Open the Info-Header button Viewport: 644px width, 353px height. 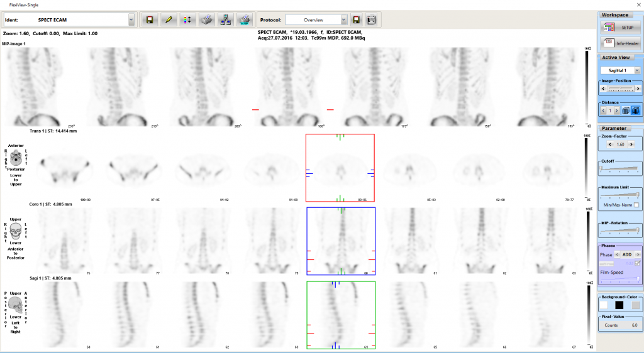[x=619, y=43]
